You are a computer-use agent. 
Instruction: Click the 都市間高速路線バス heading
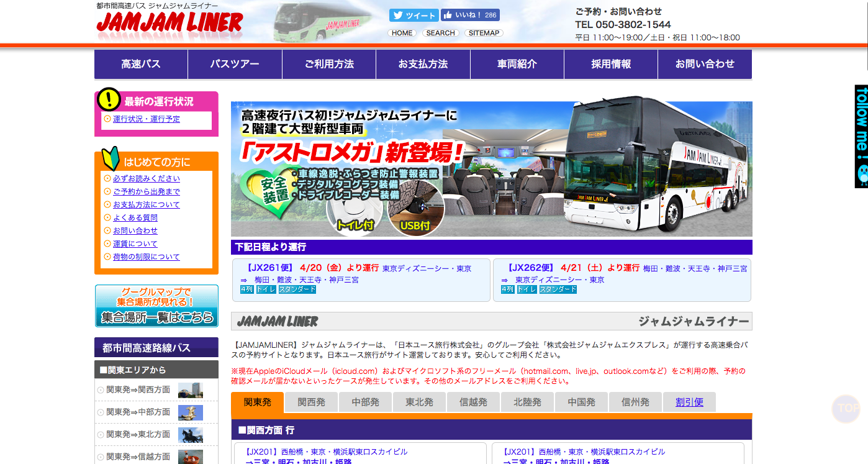(x=156, y=348)
